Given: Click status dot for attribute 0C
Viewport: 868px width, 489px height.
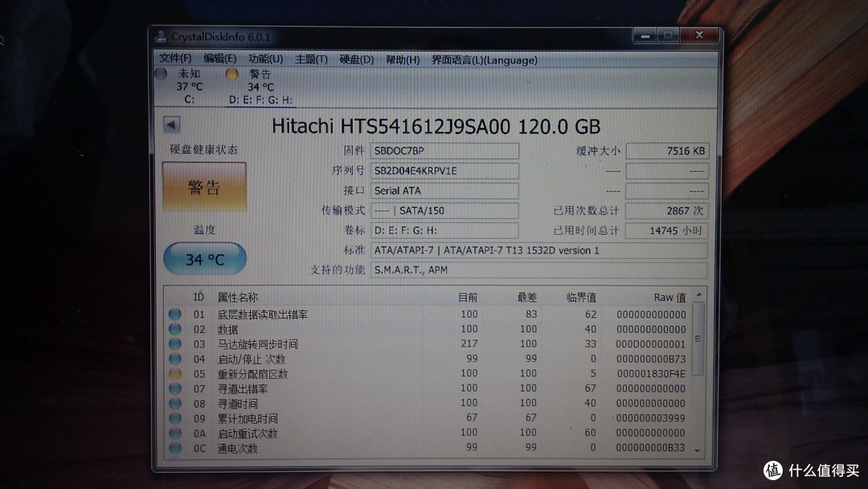Looking at the screenshot, I should point(175,447).
